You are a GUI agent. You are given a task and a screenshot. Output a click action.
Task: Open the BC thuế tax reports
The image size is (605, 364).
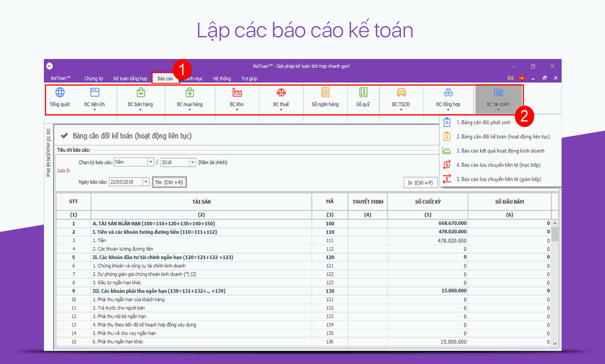coord(281,98)
